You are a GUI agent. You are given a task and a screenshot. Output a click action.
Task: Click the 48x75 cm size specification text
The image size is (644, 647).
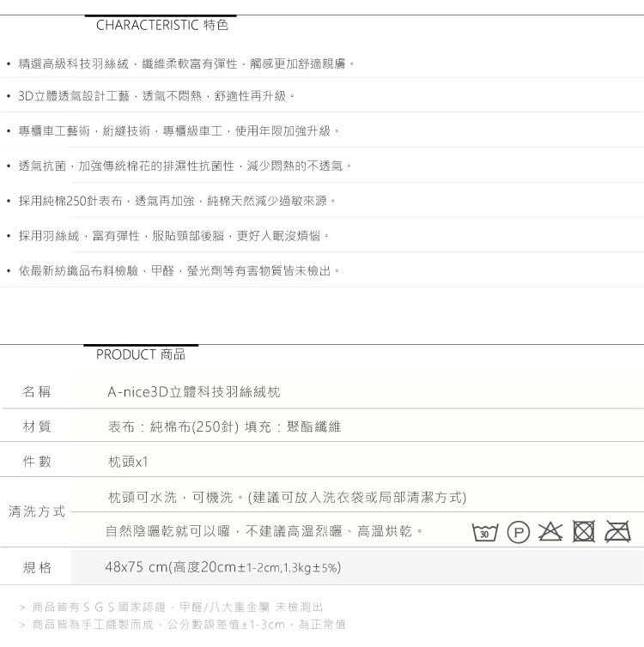coord(222,568)
